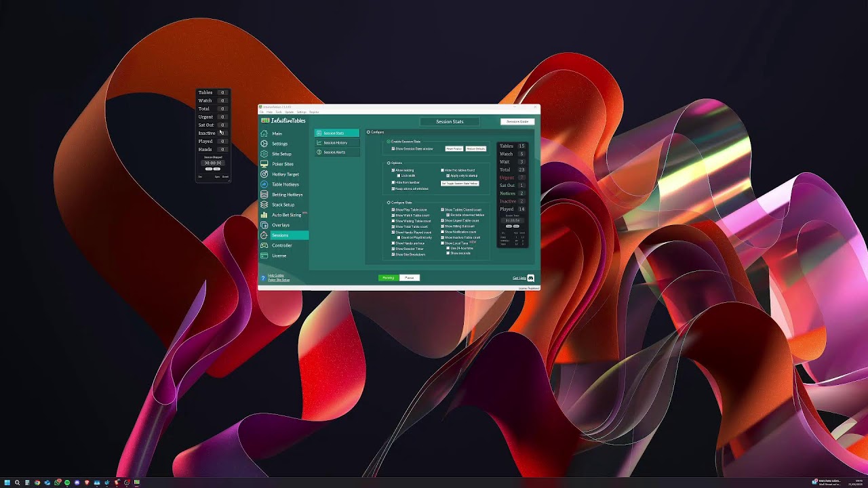Viewport: 868px width, 488px height.
Task: Enable the Lock width checkbox
Action: click(x=399, y=176)
